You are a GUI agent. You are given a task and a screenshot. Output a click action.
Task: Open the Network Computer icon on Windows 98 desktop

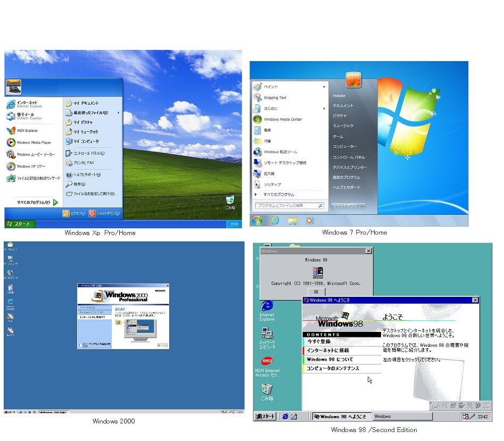(x=267, y=338)
